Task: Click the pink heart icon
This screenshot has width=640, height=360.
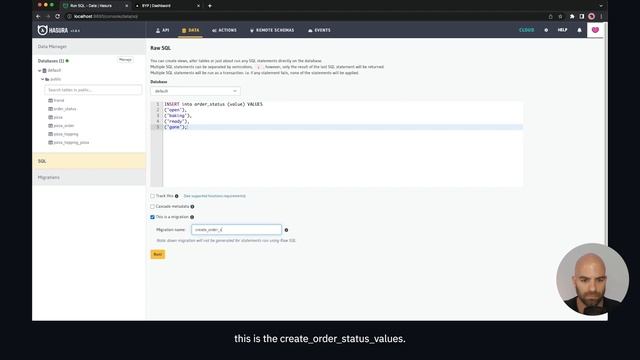Action: 595,30
